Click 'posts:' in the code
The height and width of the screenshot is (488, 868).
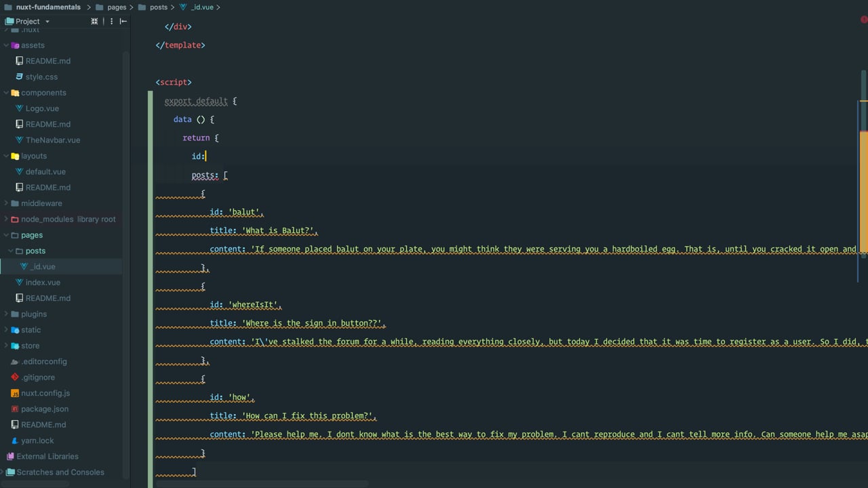(205, 176)
